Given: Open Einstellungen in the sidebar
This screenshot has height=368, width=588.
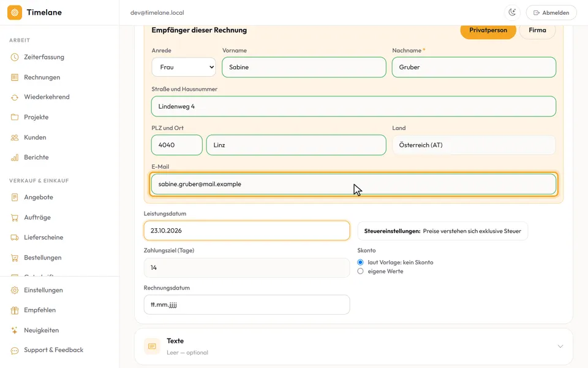Looking at the screenshot, I should point(43,290).
